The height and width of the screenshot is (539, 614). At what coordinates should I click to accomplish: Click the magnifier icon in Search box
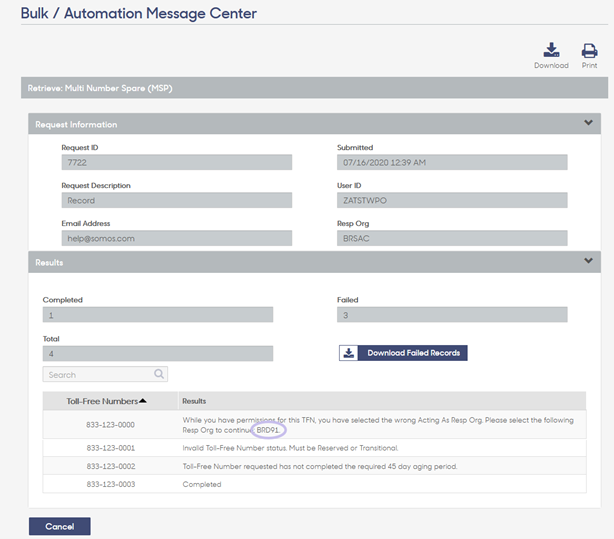coord(159,374)
